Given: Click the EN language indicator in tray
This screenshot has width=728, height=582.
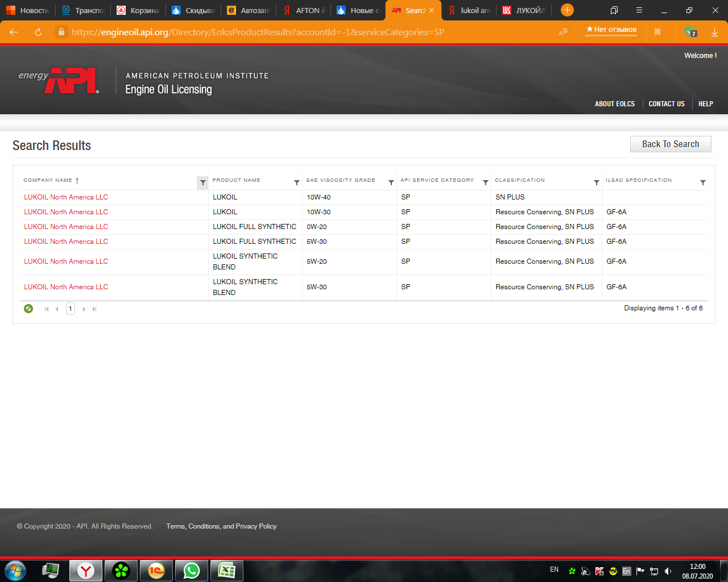Looking at the screenshot, I should [x=555, y=569].
